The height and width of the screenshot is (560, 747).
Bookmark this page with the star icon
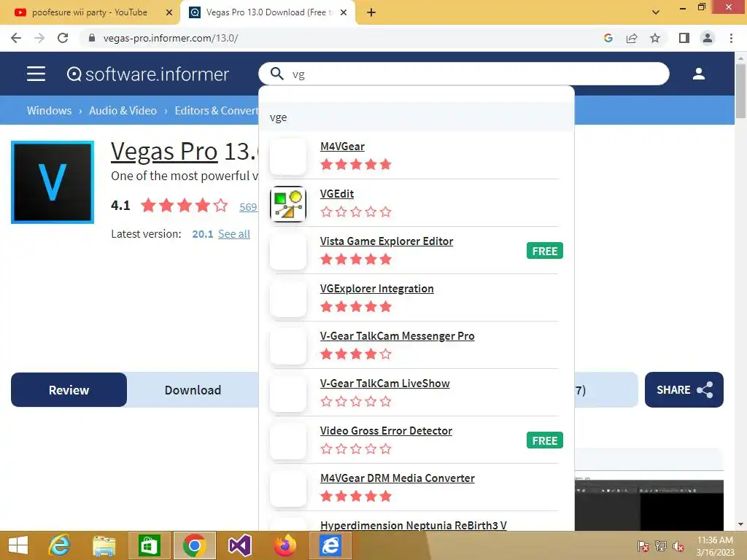click(x=655, y=38)
